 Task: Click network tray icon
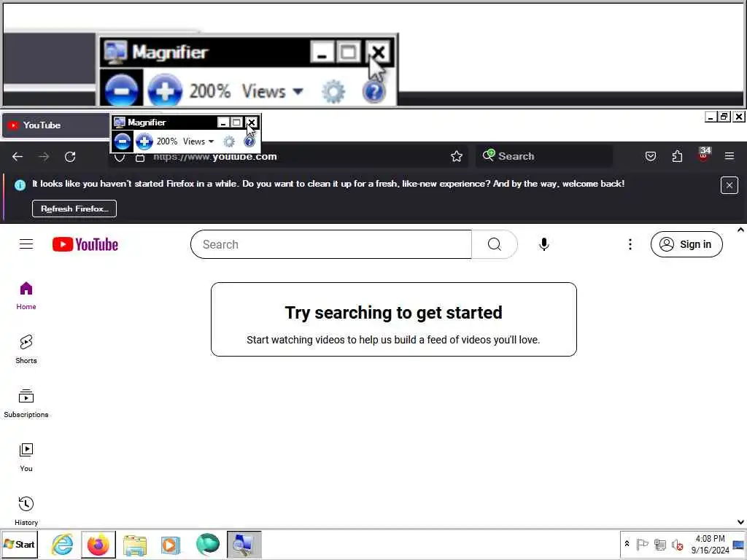(x=659, y=544)
